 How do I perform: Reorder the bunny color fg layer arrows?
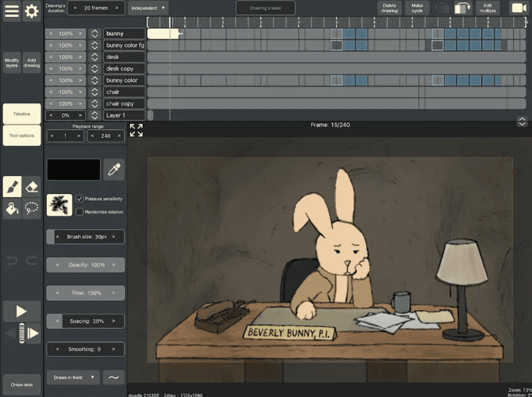[x=95, y=45]
